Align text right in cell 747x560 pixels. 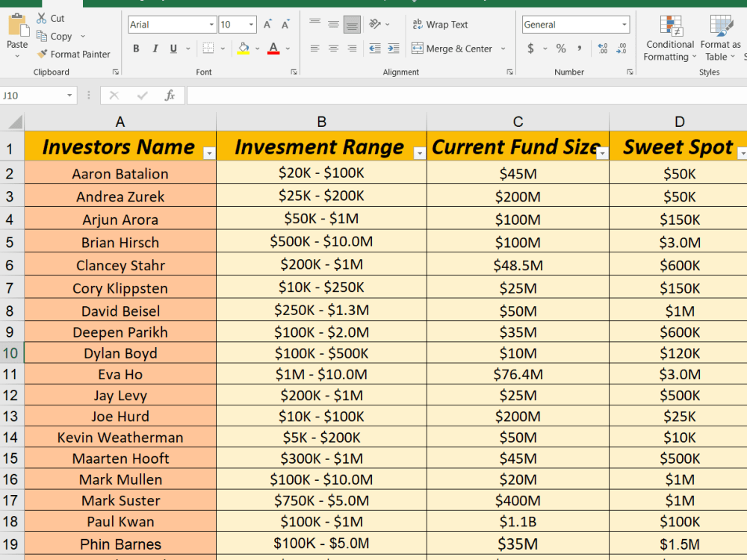tap(352, 48)
